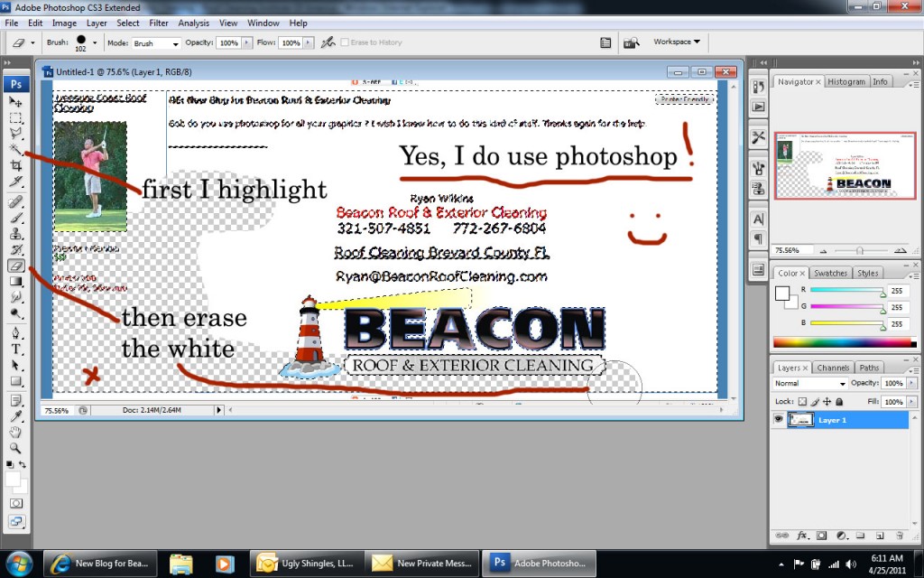Choose the Horizontal Type tool
Viewport: 924px width, 578px height.
click(x=16, y=350)
